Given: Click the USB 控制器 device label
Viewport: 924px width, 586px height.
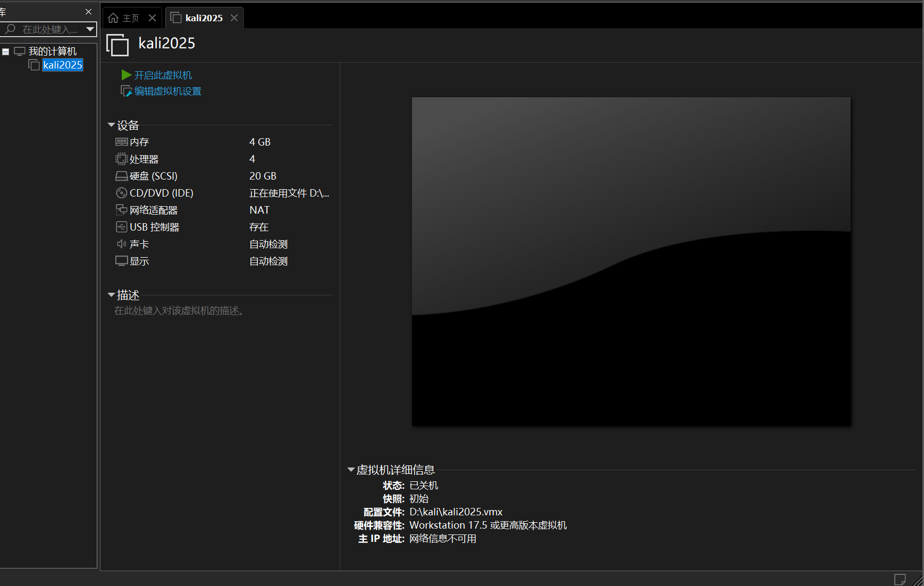Looking at the screenshot, I should click(155, 227).
